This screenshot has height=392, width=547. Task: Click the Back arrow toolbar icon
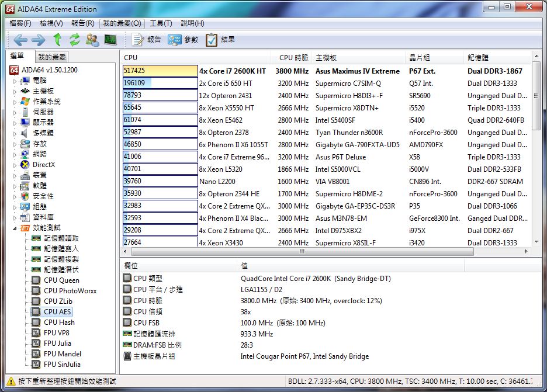click(20, 40)
